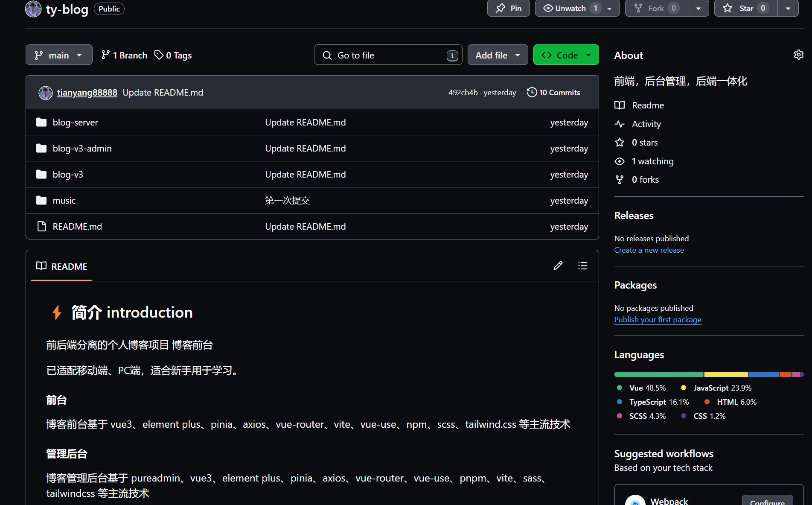Screen dimensions: 812x505
Task: Edit README with the pencil icon
Action: [x=558, y=266]
